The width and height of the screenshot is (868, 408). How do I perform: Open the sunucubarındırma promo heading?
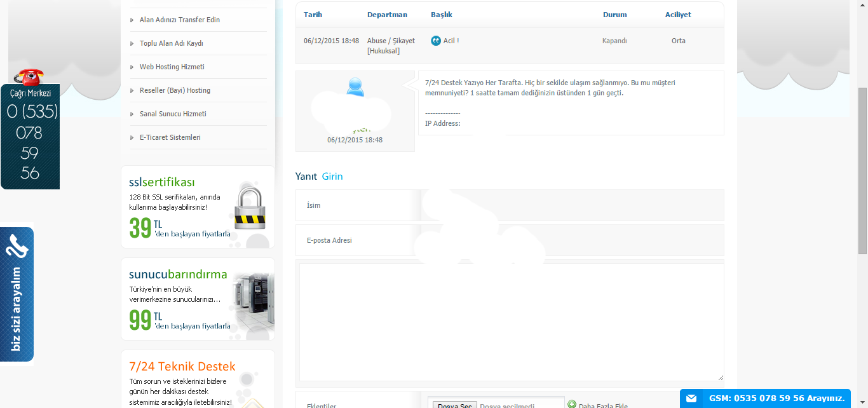point(178,275)
